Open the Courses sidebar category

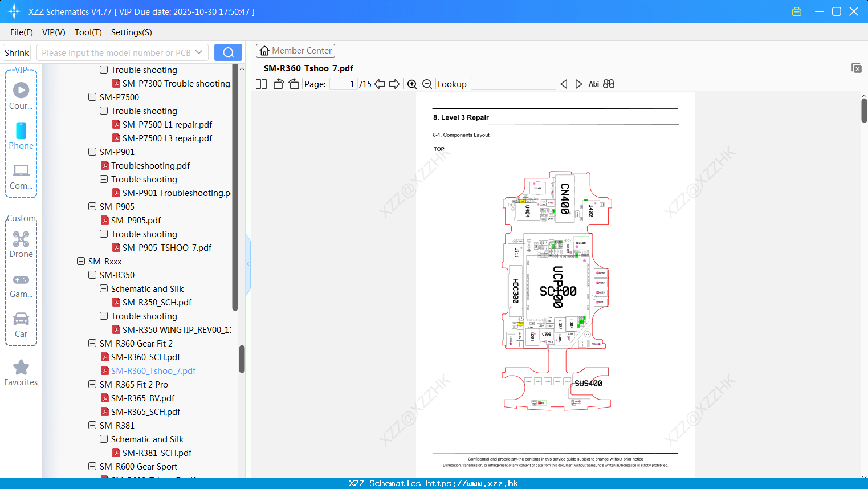pos(21,96)
